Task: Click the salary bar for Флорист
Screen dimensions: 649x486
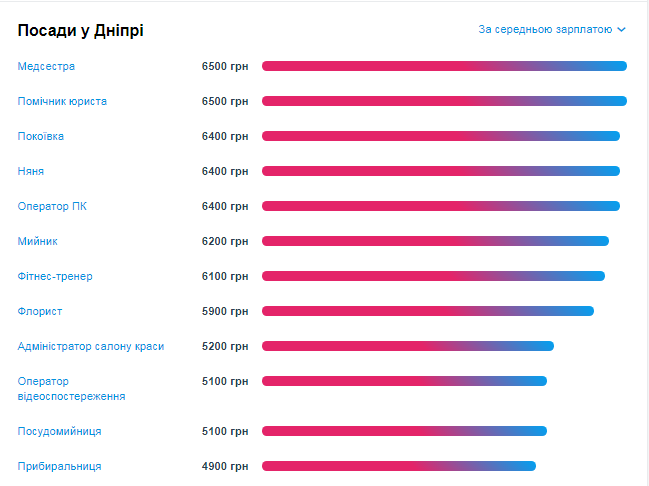Action: pos(428,311)
